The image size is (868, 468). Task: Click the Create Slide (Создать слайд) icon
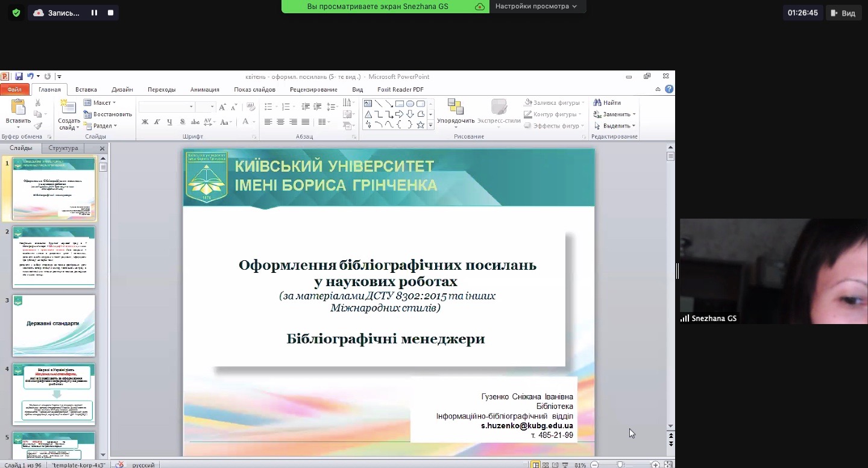click(x=69, y=108)
